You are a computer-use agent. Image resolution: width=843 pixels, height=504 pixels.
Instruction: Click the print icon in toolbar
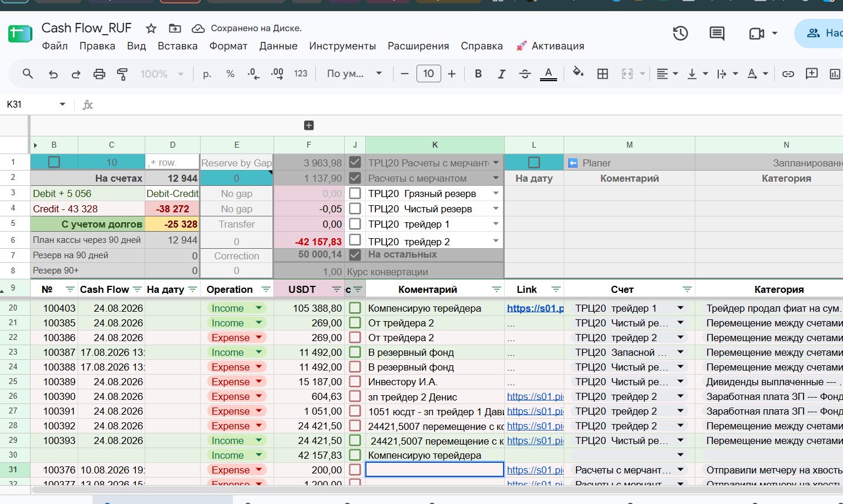pos(99,74)
